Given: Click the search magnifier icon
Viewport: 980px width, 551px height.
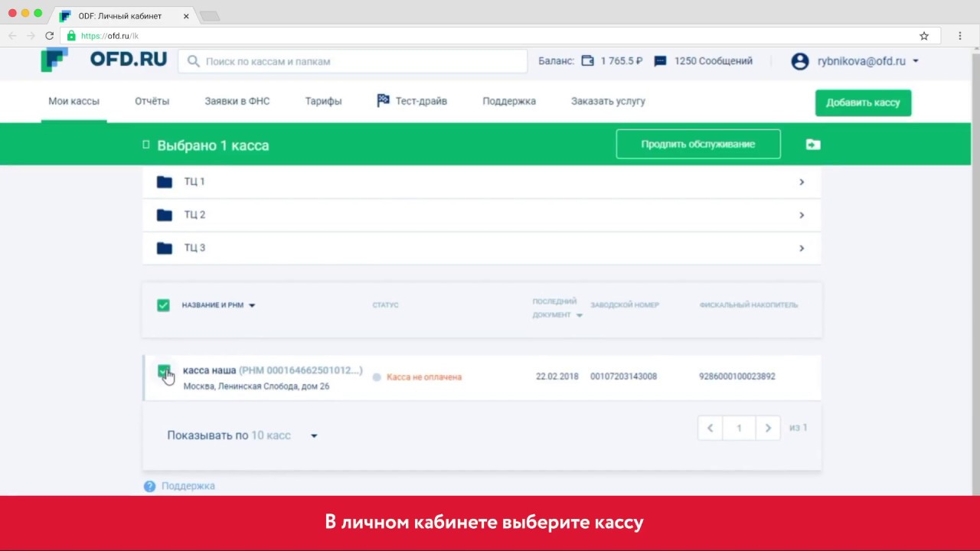Looking at the screenshot, I should pyautogui.click(x=193, y=61).
